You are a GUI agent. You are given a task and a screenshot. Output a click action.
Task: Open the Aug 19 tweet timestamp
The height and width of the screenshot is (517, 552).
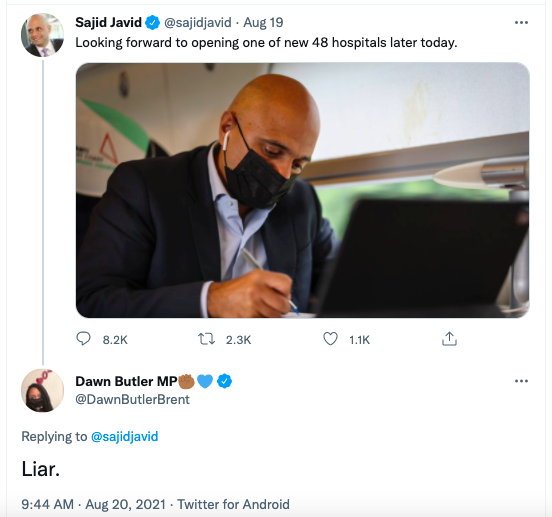pos(263,23)
